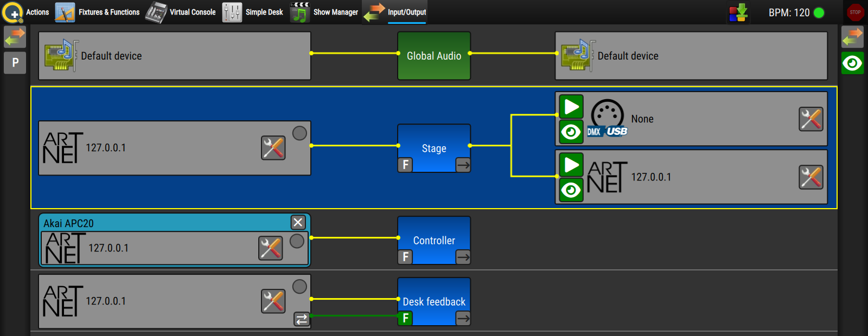Viewport: 868px width, 336px height.
Task: Select the Stage universe block
Action: pyautogui.click(x=434, y=148)
